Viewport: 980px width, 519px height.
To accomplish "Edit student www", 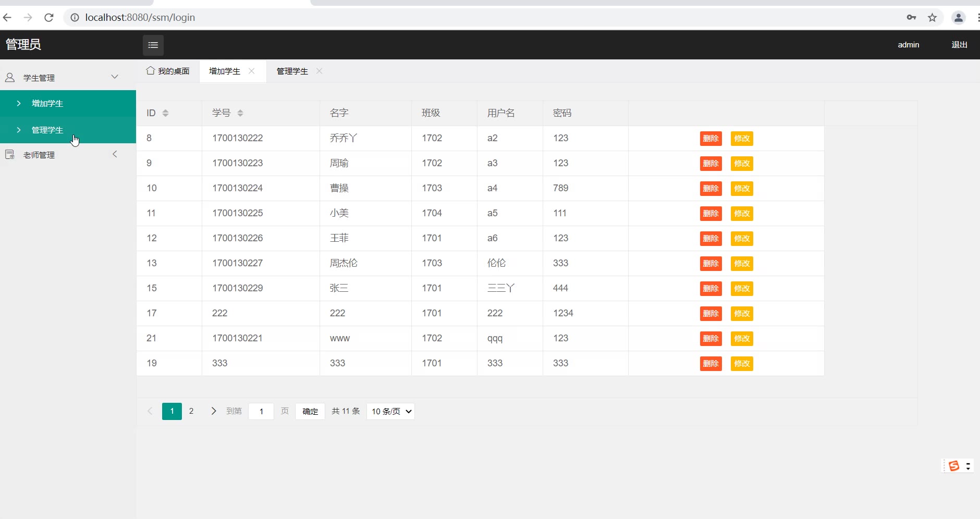I will 742,339.
